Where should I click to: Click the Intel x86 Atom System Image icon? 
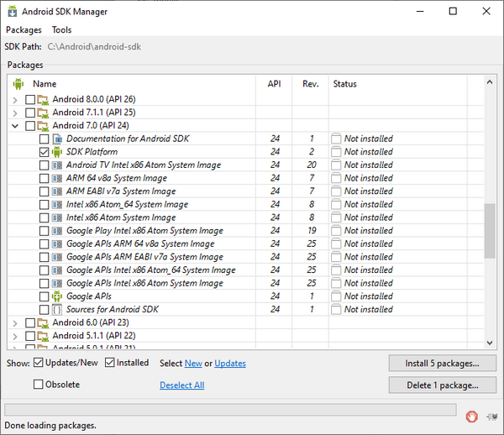57,217
